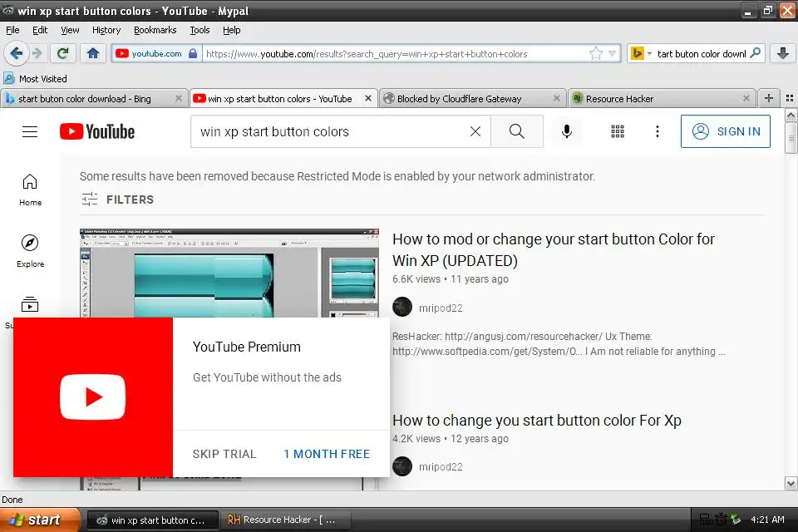Show all tabs grid icon
The width and height of the screenshot is (798, 532).
pos(790,98)
